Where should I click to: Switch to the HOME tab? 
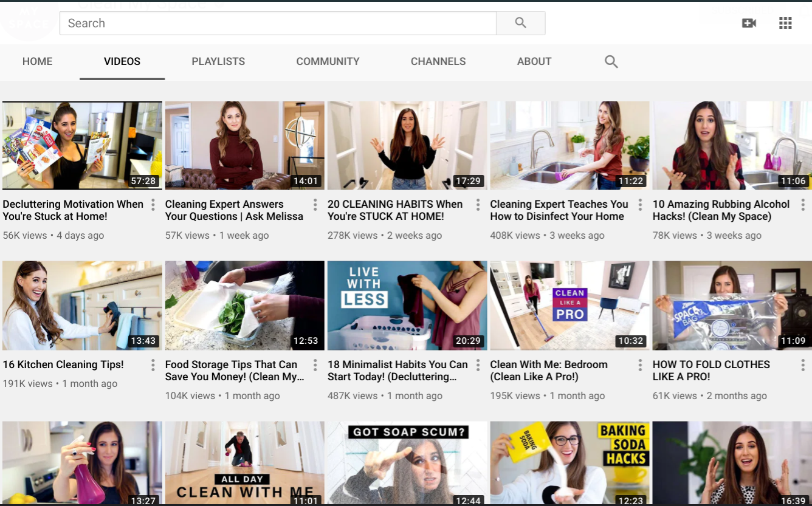[x=38, y=61]
